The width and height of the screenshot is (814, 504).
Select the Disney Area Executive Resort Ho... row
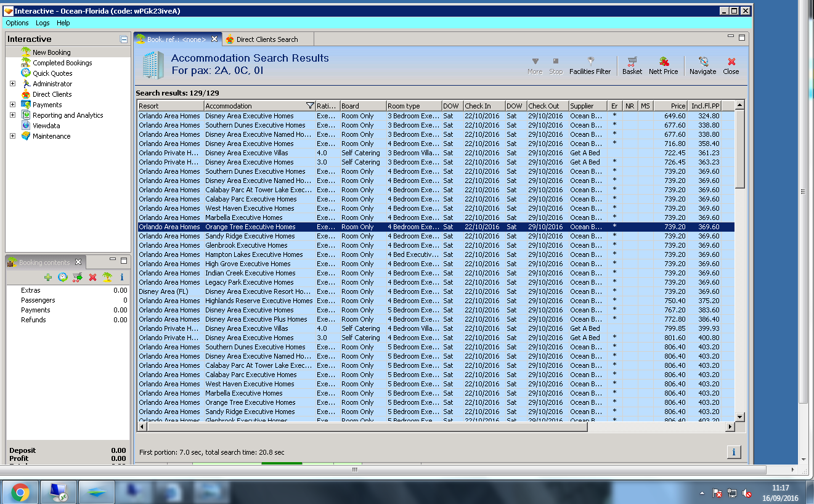tap(436, 291)
